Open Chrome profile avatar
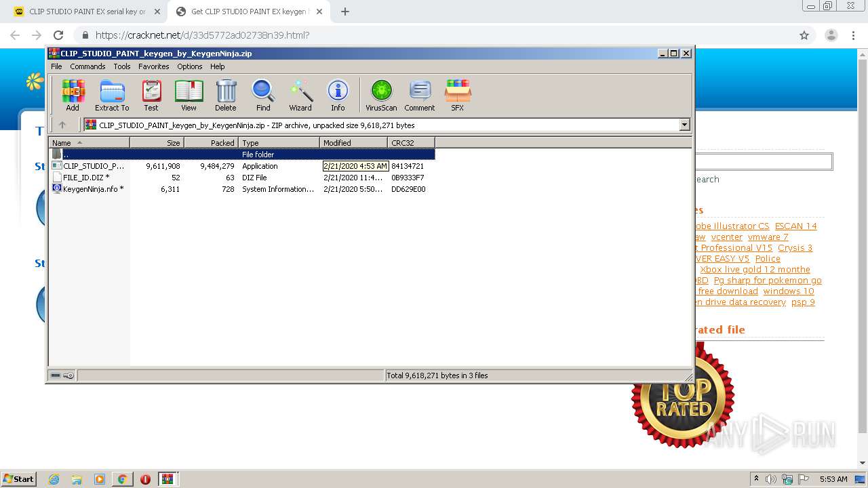The height and width of the screenshot is (488, 868). click(831, 35)
